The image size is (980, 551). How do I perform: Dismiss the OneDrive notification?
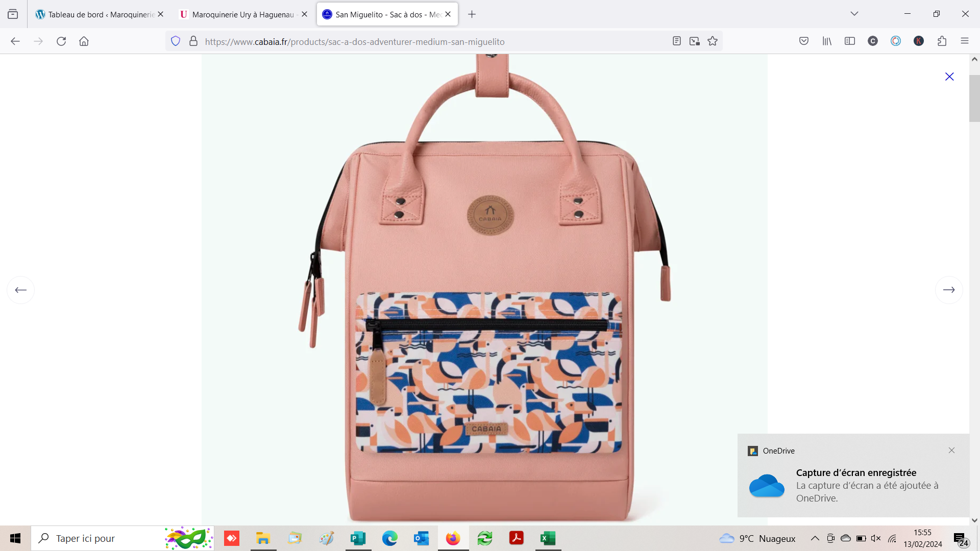(951, 450)
